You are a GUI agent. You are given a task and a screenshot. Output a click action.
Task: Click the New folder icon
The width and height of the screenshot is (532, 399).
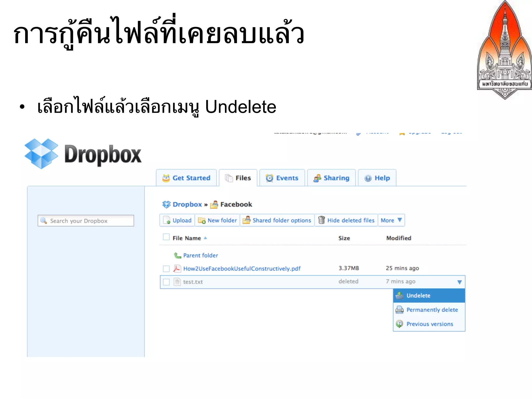pos(202,220)
